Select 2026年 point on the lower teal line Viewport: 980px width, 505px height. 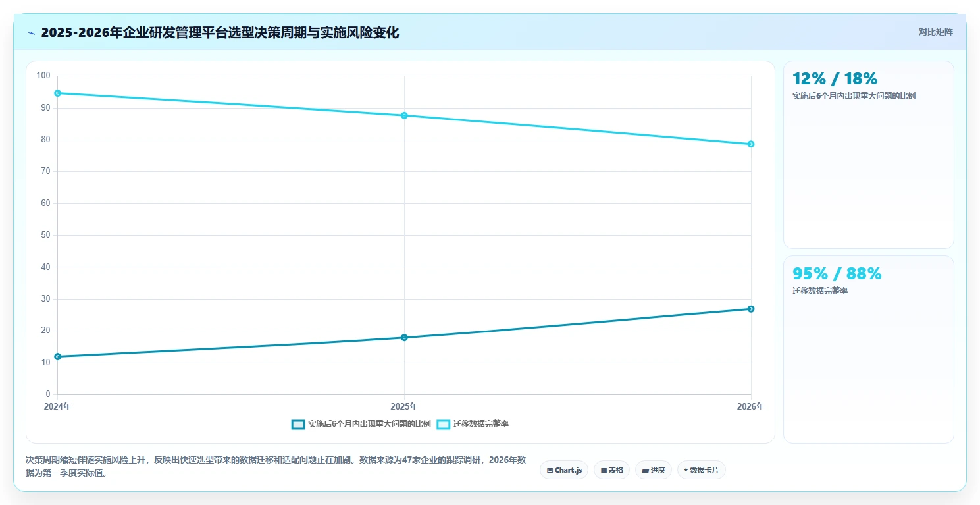tap(751, 309)
